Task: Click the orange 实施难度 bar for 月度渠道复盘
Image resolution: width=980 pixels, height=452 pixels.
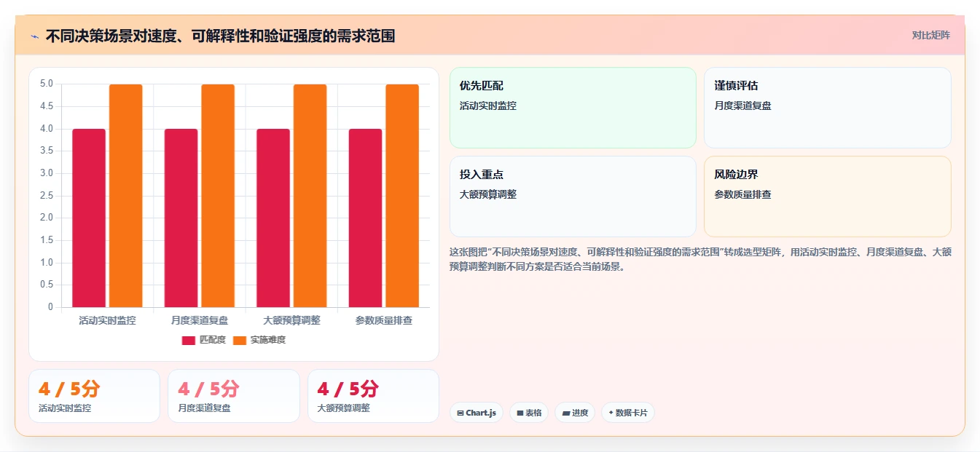Action: coord(218,196)
